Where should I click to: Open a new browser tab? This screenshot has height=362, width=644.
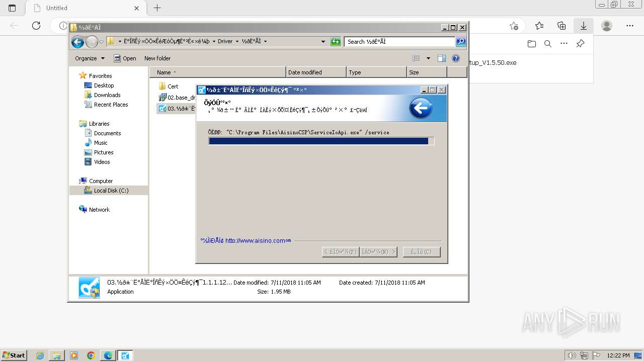[157, 8]
